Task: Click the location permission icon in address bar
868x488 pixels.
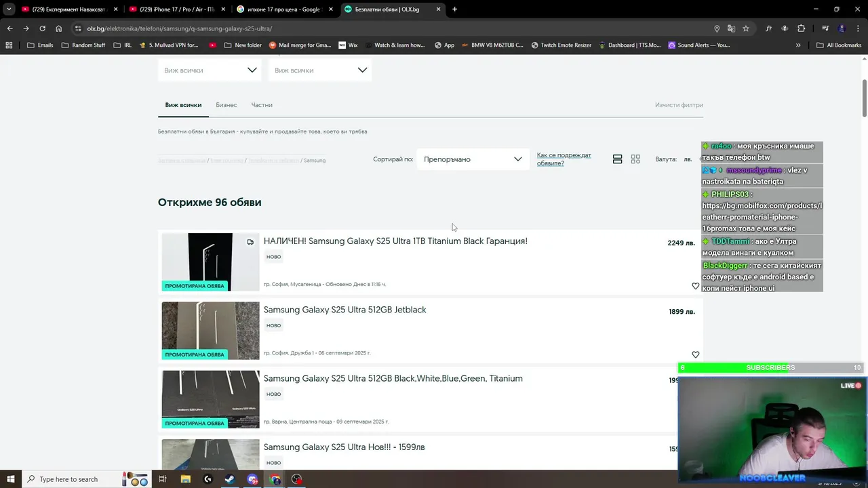Action: [x=717, y=28]
